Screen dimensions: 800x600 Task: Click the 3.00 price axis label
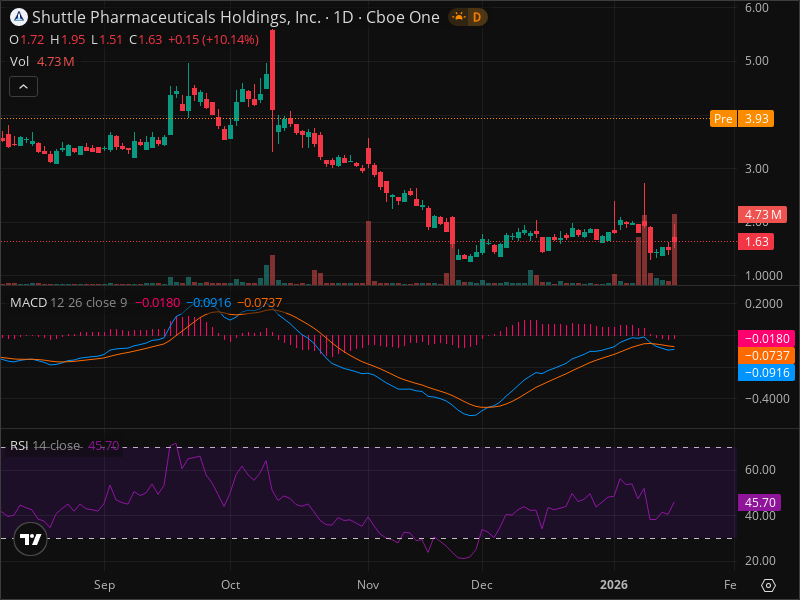[757, 169]
